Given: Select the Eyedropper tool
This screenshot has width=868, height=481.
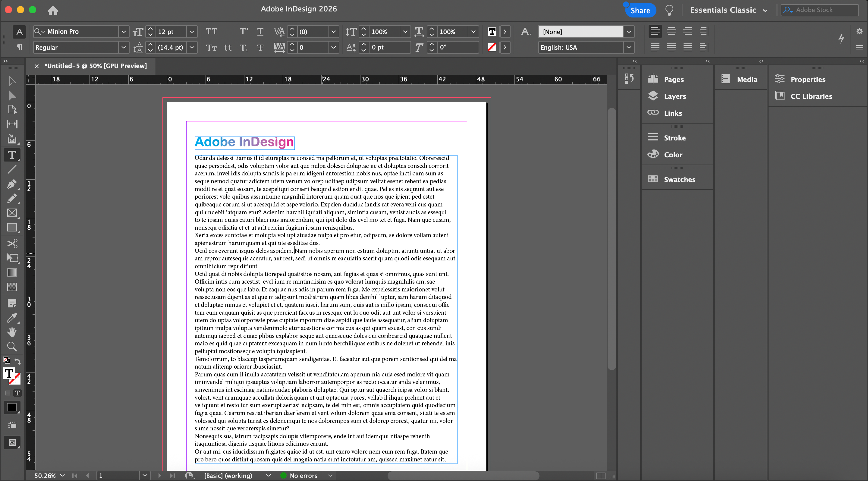Looking at the screenshot, I should coord(12,317).
